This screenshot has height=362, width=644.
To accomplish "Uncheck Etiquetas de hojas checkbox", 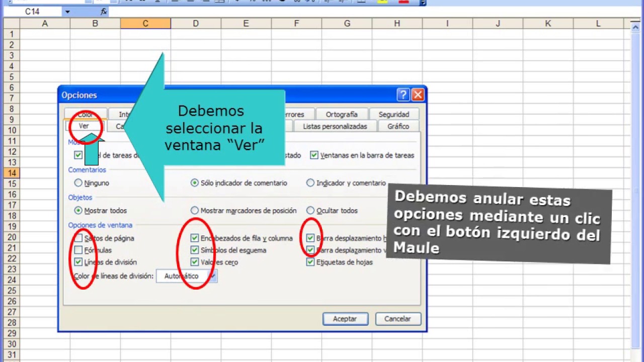I will pyautogui.click(x=310, y=262).
